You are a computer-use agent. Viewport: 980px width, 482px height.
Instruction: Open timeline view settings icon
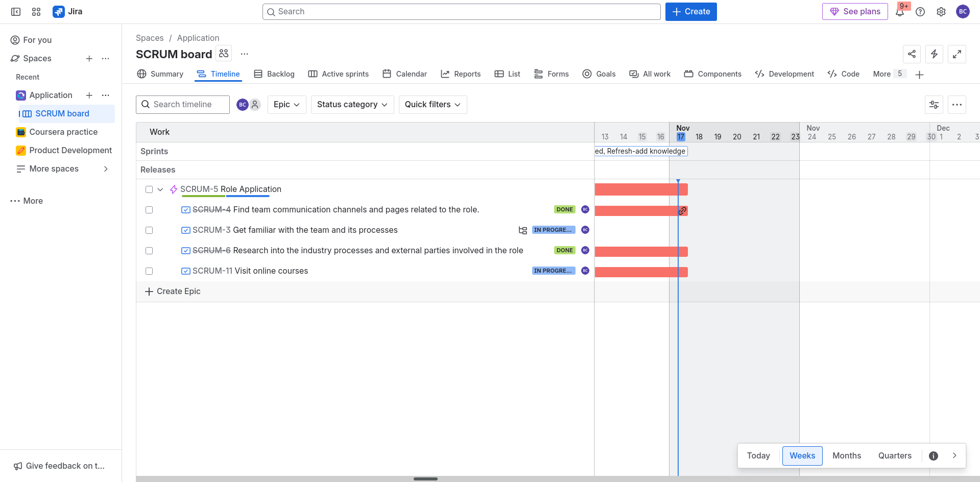click(x=934, y=105)
